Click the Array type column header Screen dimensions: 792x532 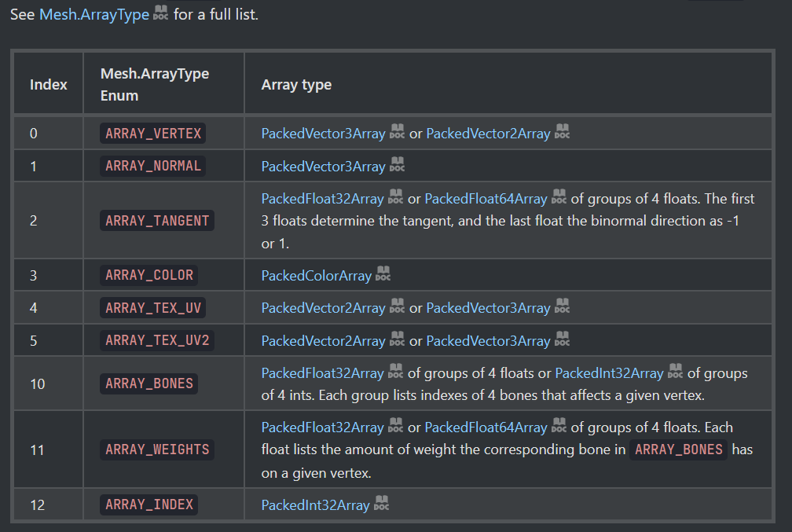296,85
